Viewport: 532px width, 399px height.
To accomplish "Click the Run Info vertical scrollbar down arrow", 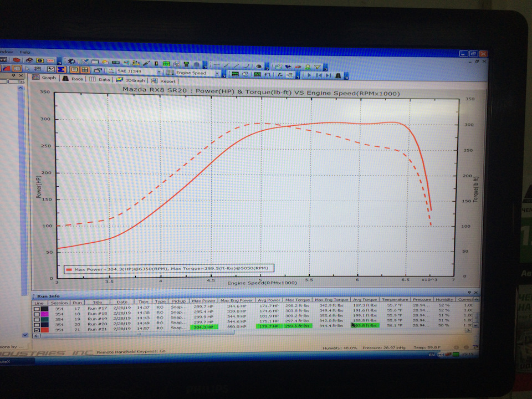I will [x=475, y=325].
